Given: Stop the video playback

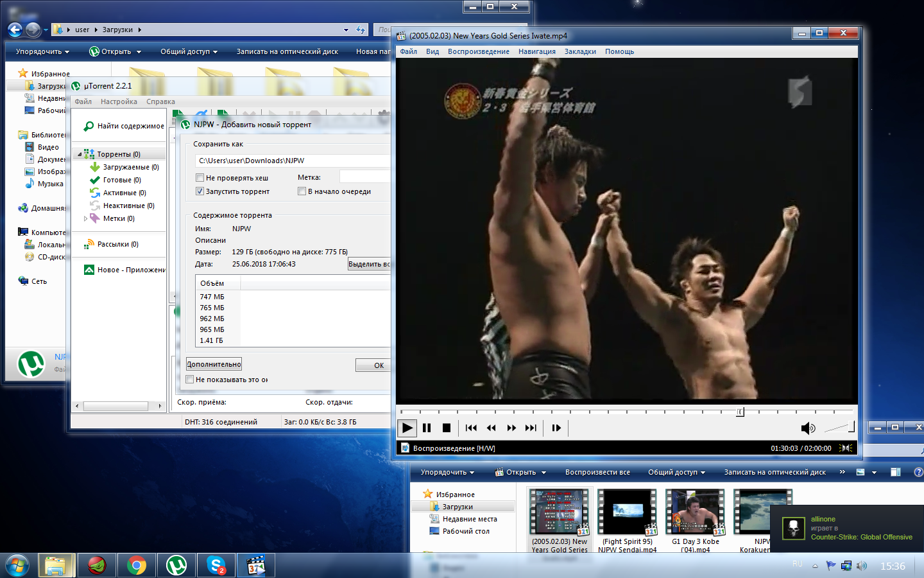Looking at the screenshot, I should coord(447,428).
